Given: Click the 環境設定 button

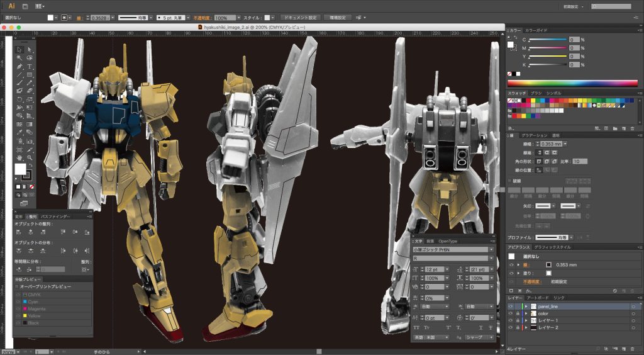Looking at the screenshot, I should coord(338,17).
